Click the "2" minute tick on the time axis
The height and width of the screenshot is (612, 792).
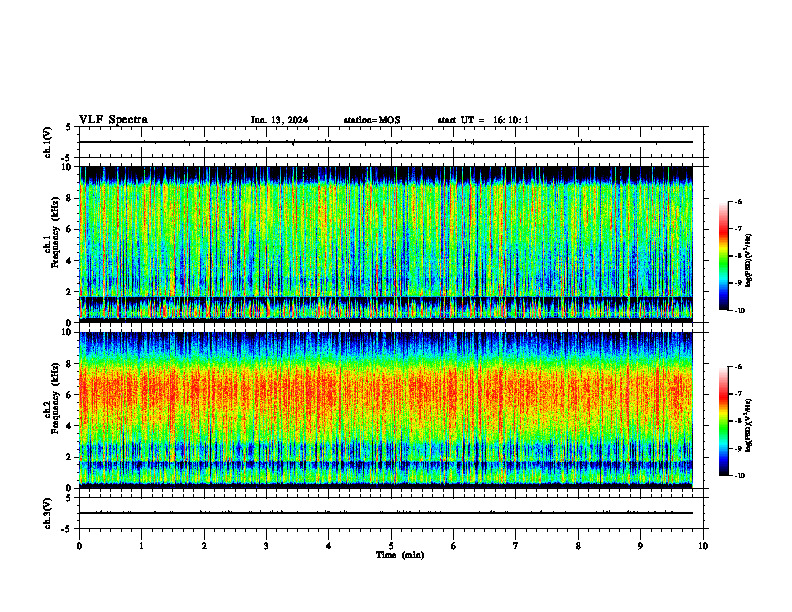tap(204, 546)
